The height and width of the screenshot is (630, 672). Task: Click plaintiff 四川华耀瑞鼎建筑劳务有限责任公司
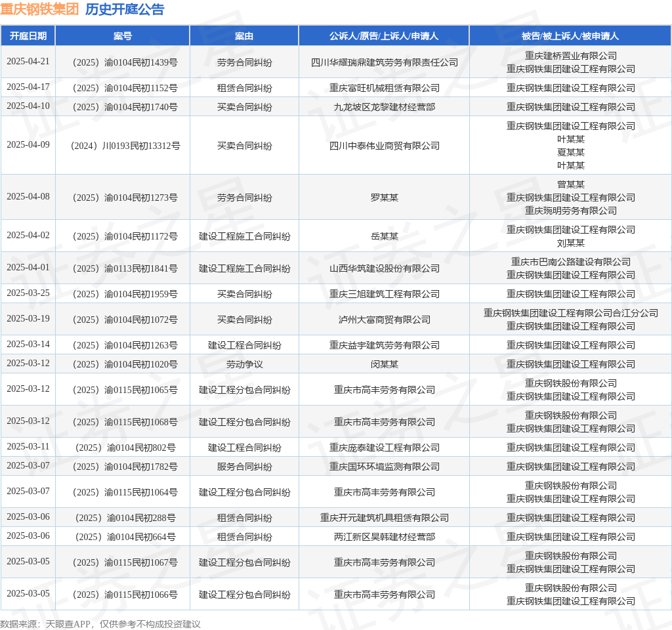pos(385,62)
